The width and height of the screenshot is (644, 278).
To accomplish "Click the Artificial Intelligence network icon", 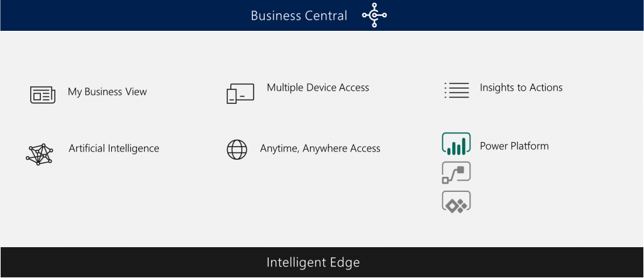I will tap(40, 155).
